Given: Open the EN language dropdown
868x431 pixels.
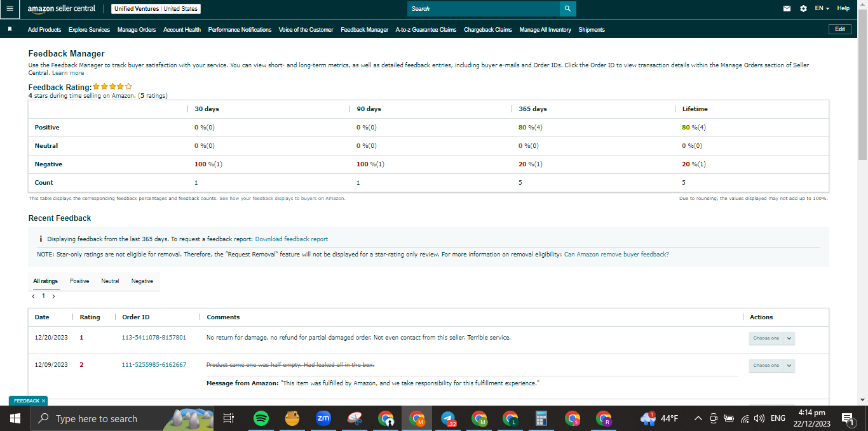Looking at the screenshot, I should [x=822, y=9].
